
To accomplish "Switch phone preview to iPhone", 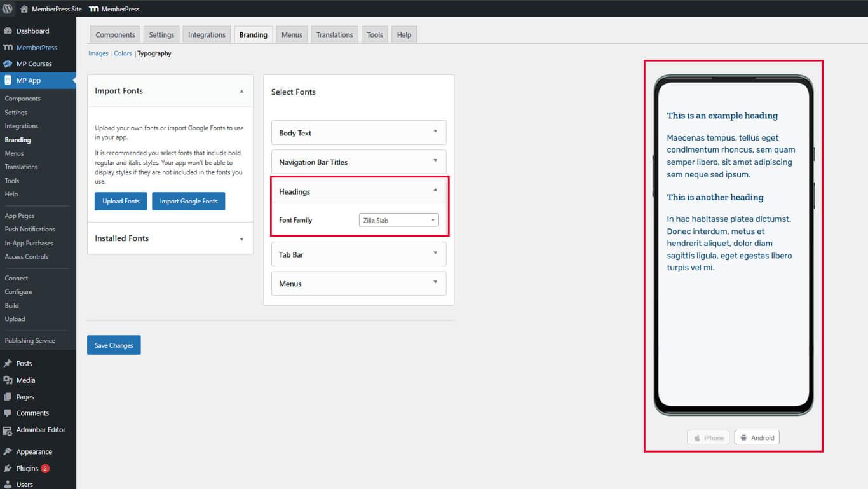I will point(708,437).
